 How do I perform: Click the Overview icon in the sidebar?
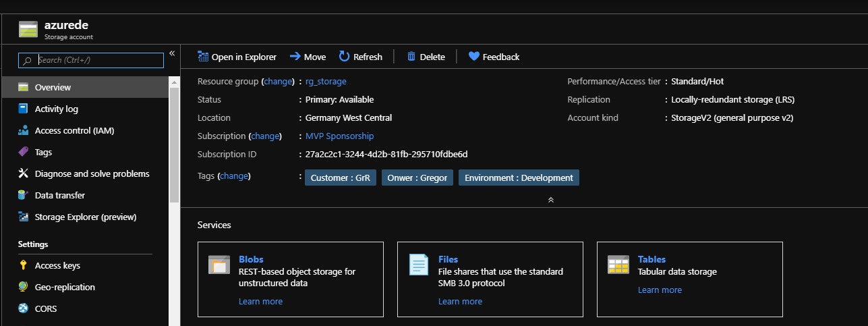(x=23, y=87)
